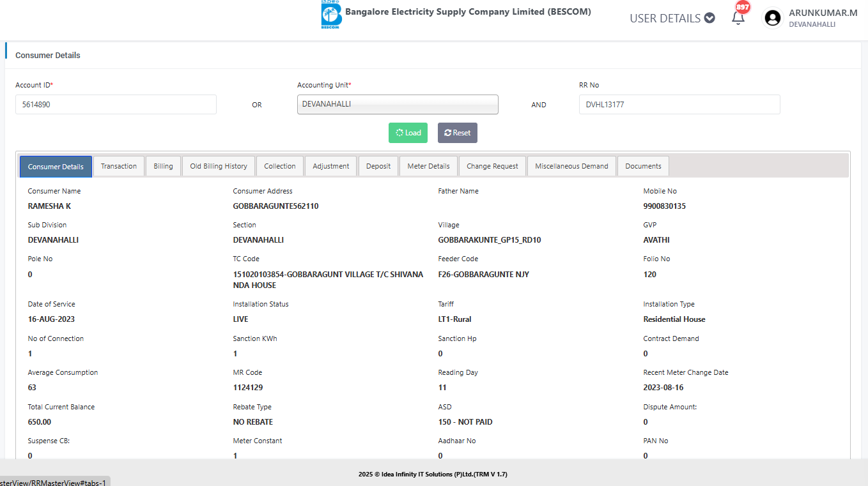Click meter change date 2023-08-16
The width and height of the screenshot is (868, 486).
coord(663,388)
